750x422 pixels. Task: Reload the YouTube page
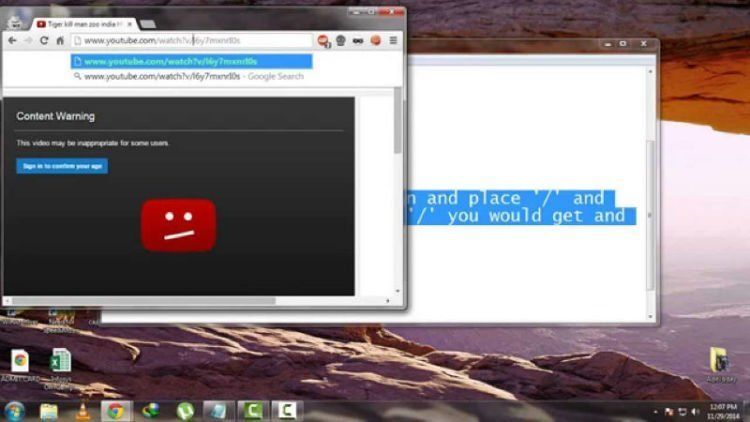[44, 41]
